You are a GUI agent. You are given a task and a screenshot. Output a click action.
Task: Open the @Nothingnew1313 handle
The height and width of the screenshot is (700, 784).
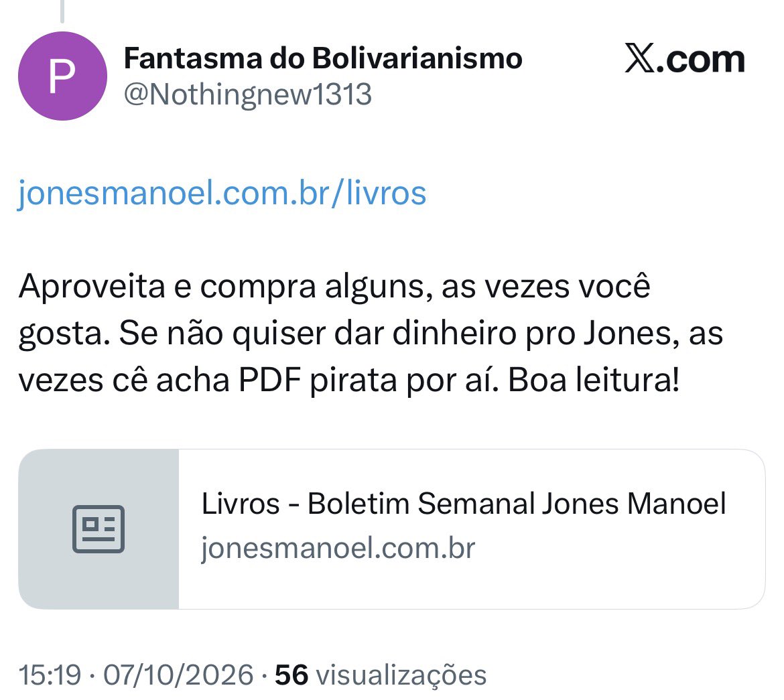248,94
